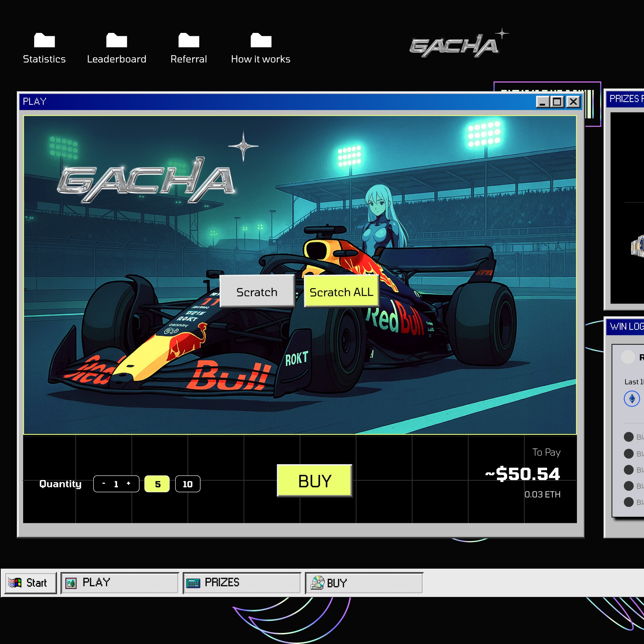This screenshot has width=644, height=644.
Task: Click the PLAY picture icon in taskbar
Action: (71, 583)
